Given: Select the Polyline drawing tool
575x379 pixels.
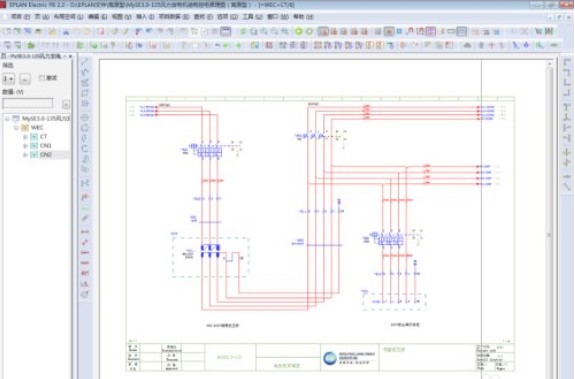Looking at the screenshot, I should (x=85, y=72).
